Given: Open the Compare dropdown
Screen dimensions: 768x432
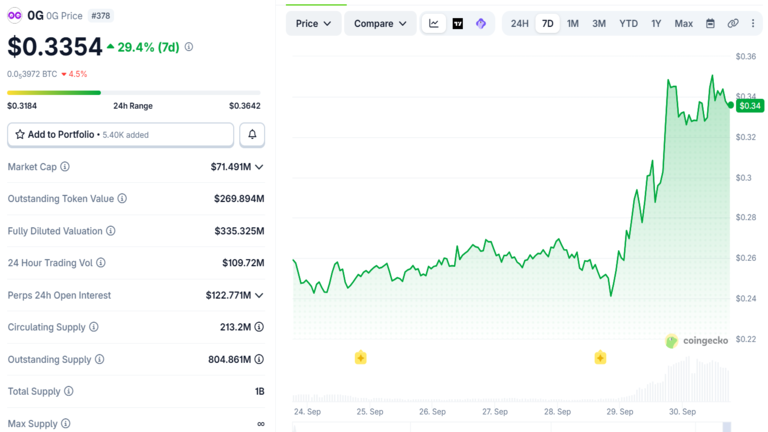Looking at the screenshot, I should click(380, 24).
